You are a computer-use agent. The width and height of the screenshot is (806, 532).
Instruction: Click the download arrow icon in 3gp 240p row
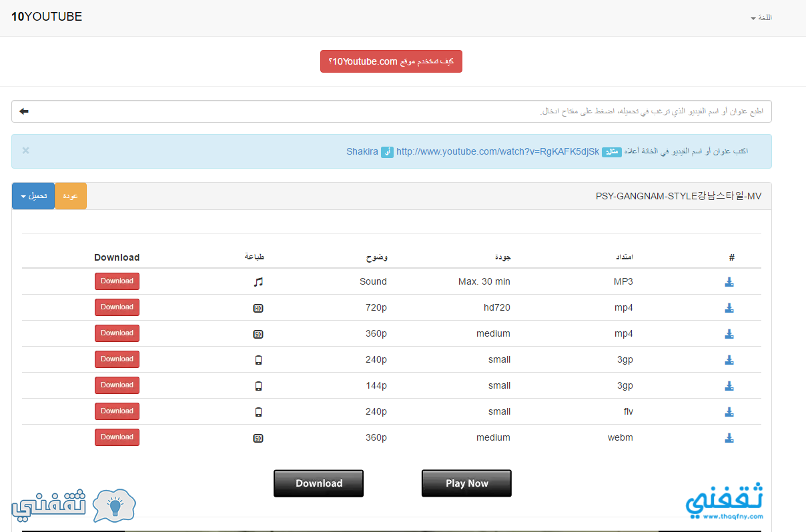pyautogui.click(x=729, y=360)
